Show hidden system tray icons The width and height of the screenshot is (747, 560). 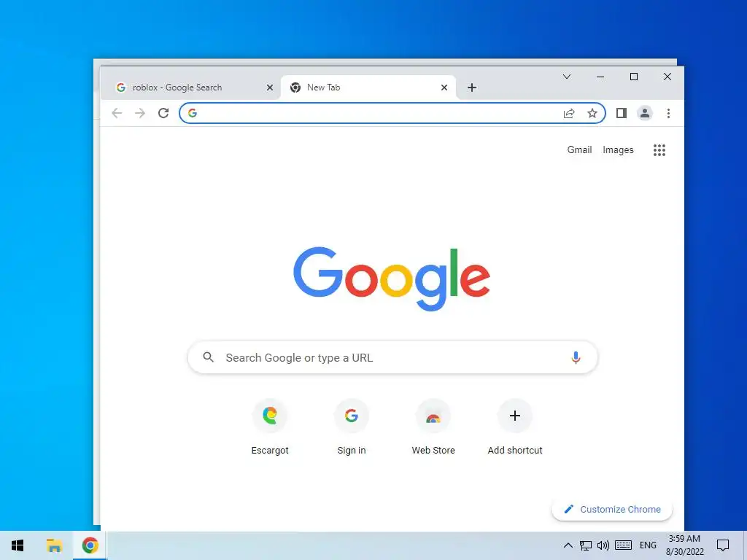(x=568, y=545)
